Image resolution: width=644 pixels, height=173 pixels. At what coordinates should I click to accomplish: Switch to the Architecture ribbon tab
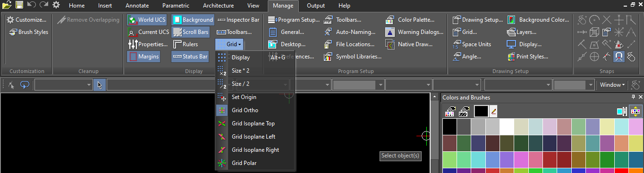(x=218, y=6)
